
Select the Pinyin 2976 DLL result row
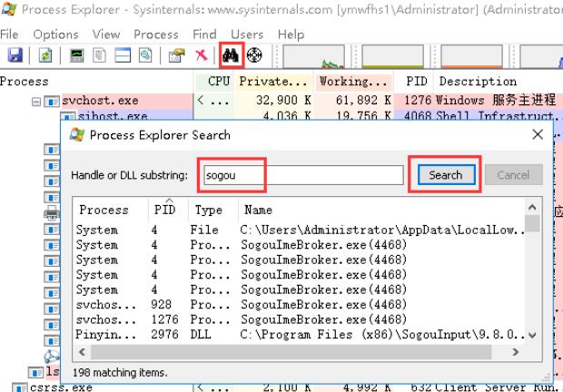coord(300,335)
